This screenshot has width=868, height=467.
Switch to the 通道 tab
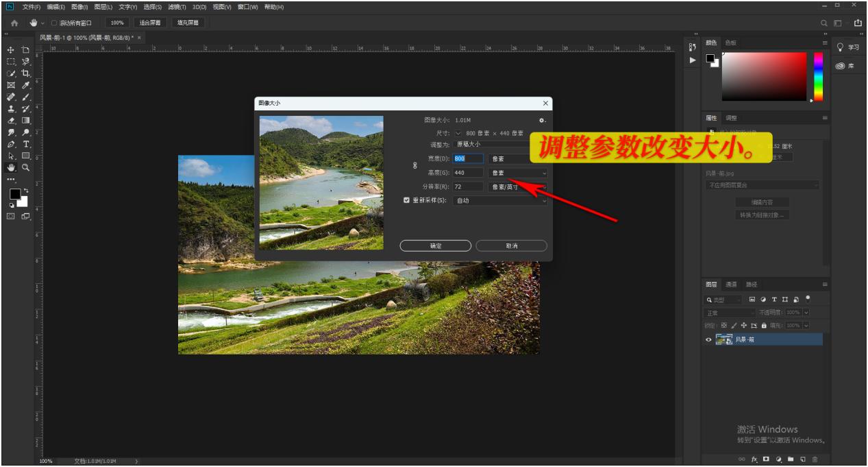click(x=731, y=284)
